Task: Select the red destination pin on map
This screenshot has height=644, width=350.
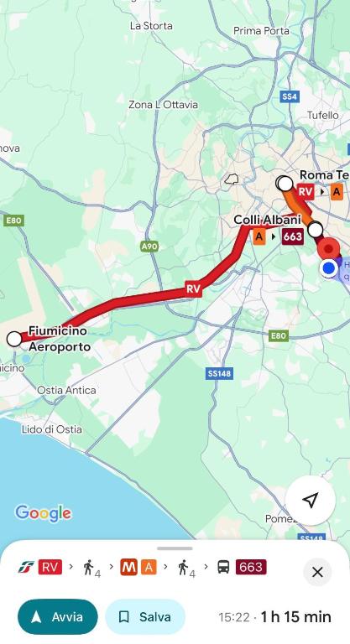Action: pyautogui.click(x=328, y=249)
